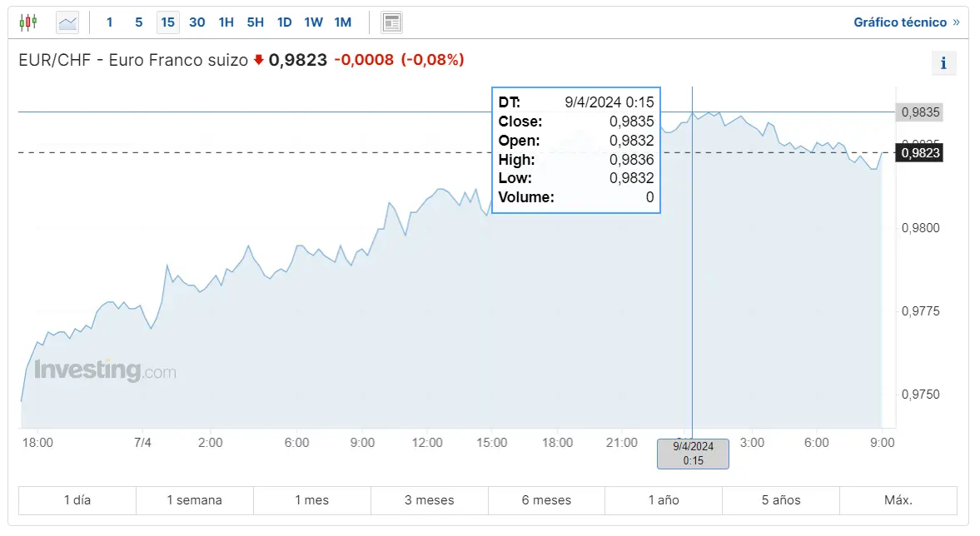
Task: Set the 1 minute interval
Action: click(109, 22)
